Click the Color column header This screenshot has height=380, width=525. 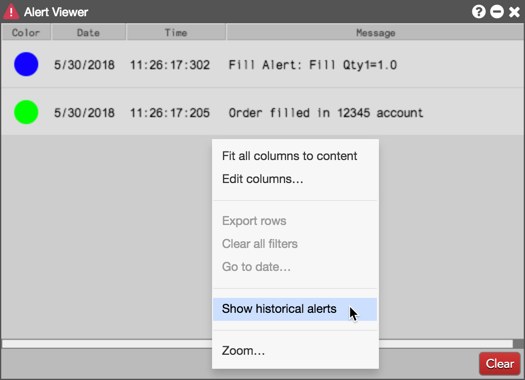[x=26, y=32]
